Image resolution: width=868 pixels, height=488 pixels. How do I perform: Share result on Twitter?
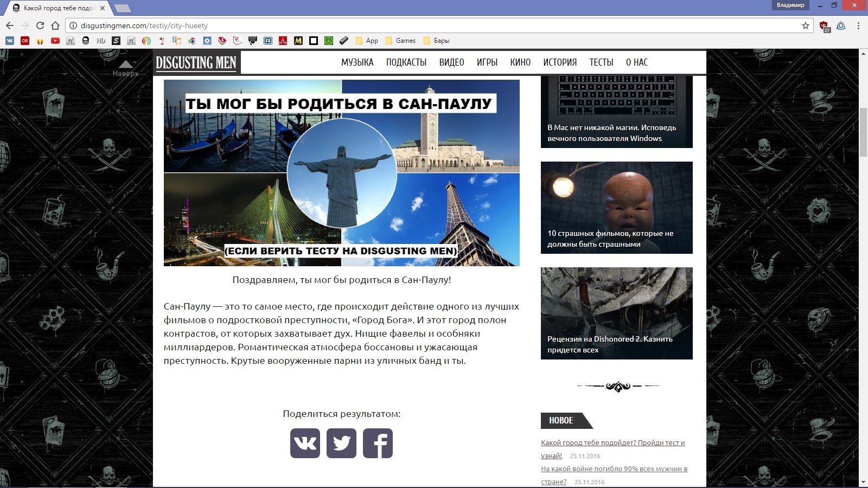pyautogui.click(x=341, y=443)
